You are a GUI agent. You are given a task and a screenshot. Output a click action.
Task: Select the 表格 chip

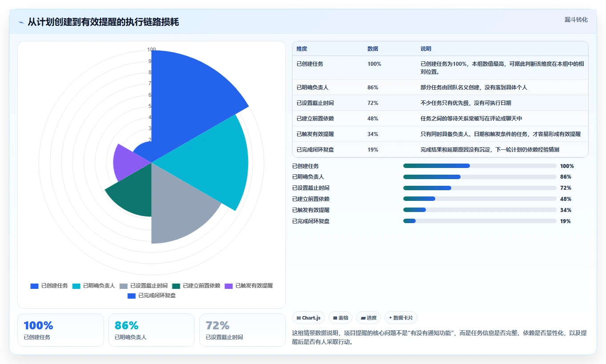341,318
